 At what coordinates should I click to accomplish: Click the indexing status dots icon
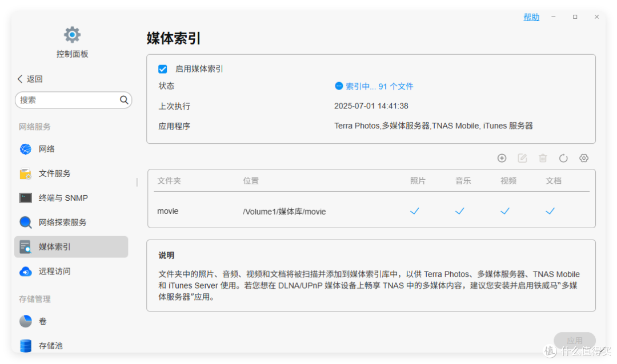[x=338, y=86]
